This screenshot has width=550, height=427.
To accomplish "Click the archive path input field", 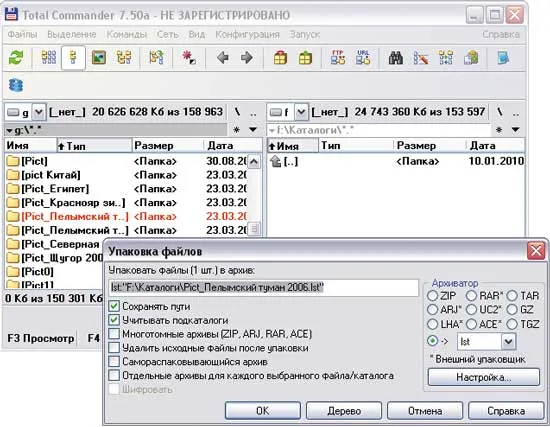I will [x=264, y=287].
